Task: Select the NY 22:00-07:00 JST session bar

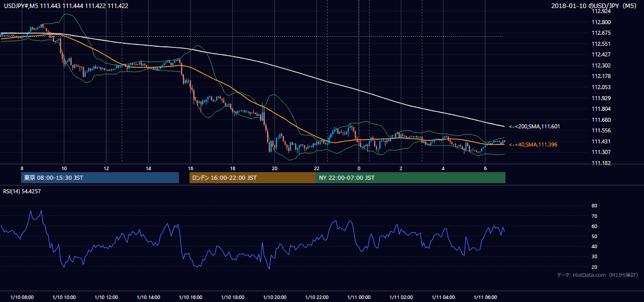Action: point(411,178)
